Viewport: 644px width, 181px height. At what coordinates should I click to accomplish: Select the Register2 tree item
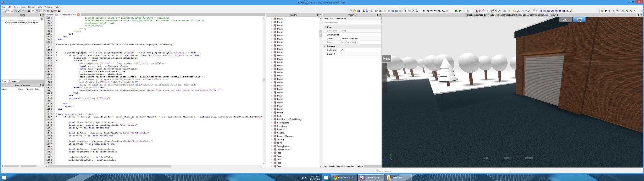(x=281, y=133)
